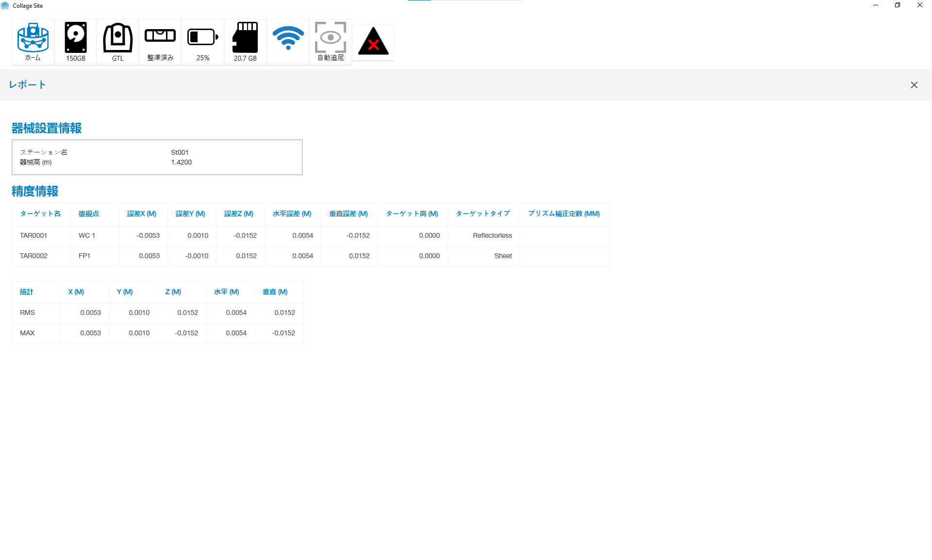
Task: Open the level status icon (整準済み)
Action: (x=160, y=42)
